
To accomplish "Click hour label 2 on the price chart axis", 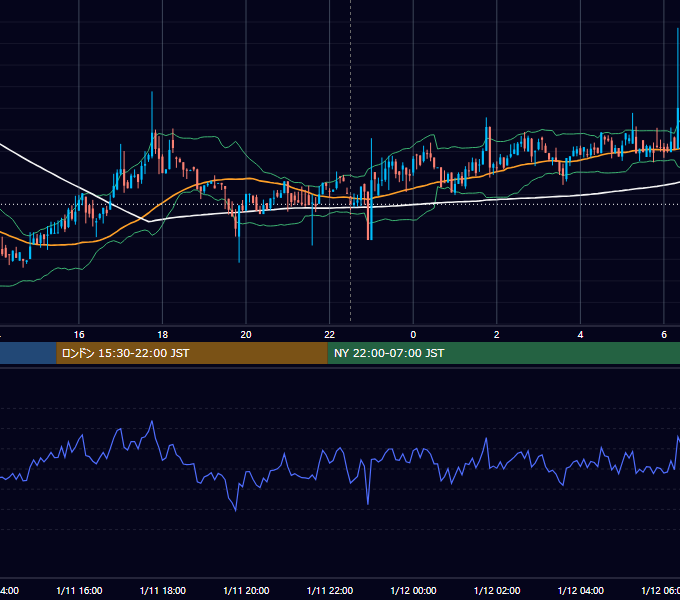I will click(497, 335).
